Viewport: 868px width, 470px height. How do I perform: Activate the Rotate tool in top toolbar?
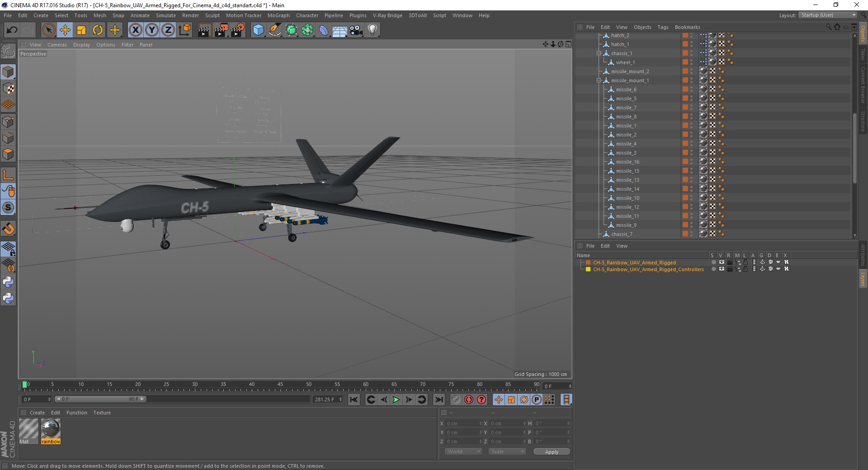tap(98, 30)
